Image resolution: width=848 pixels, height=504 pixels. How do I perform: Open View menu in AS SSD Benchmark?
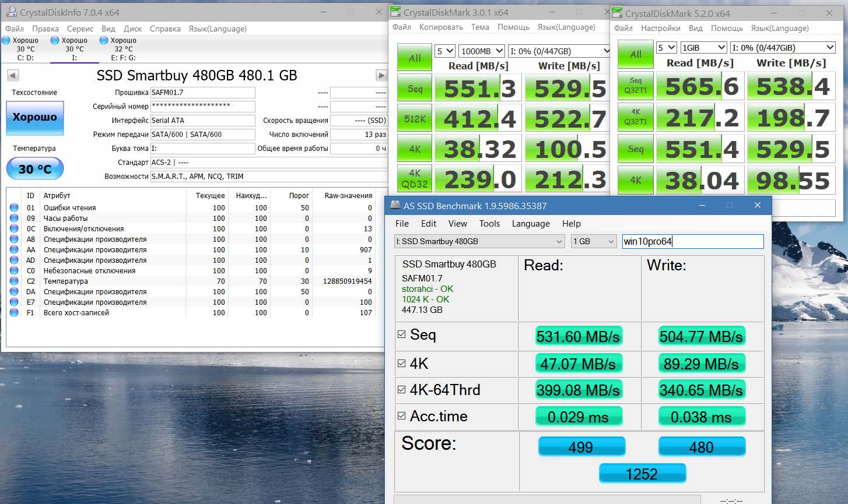pos(458,224)
